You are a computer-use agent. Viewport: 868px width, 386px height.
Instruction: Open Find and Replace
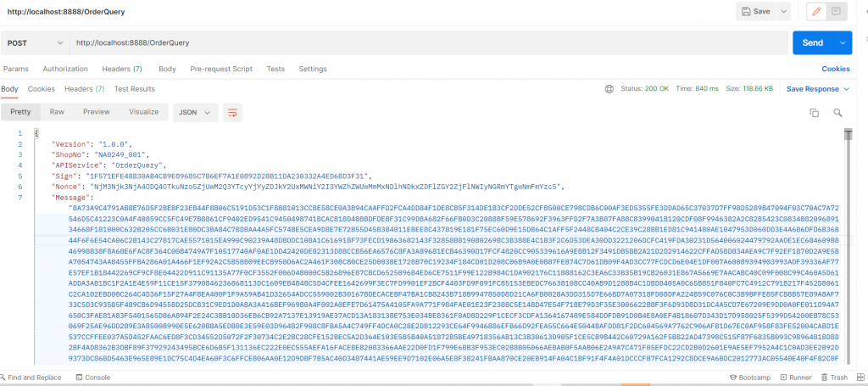33,378
